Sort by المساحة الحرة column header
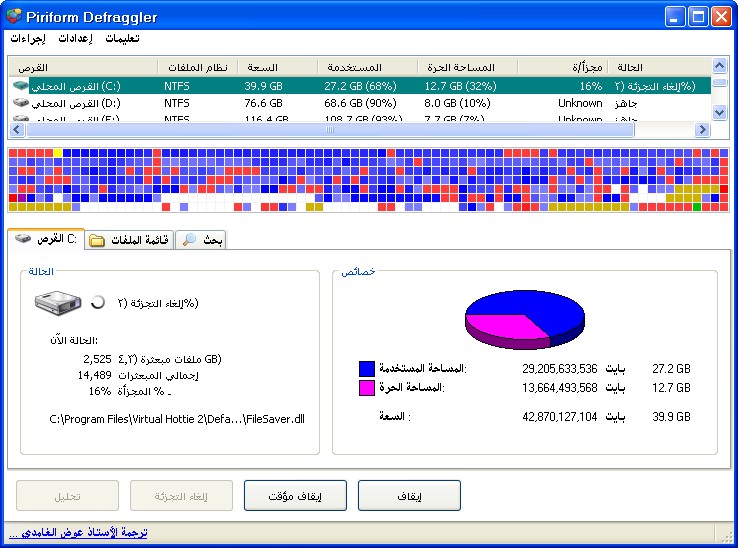 pos(467,67)
